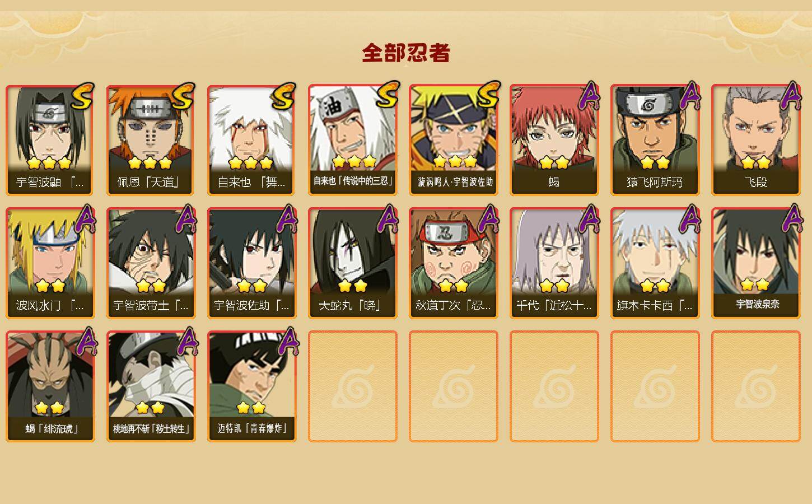Click the A rank badge on 飞段 card
This screenshot has width=812, height=504.
point(790,96)
